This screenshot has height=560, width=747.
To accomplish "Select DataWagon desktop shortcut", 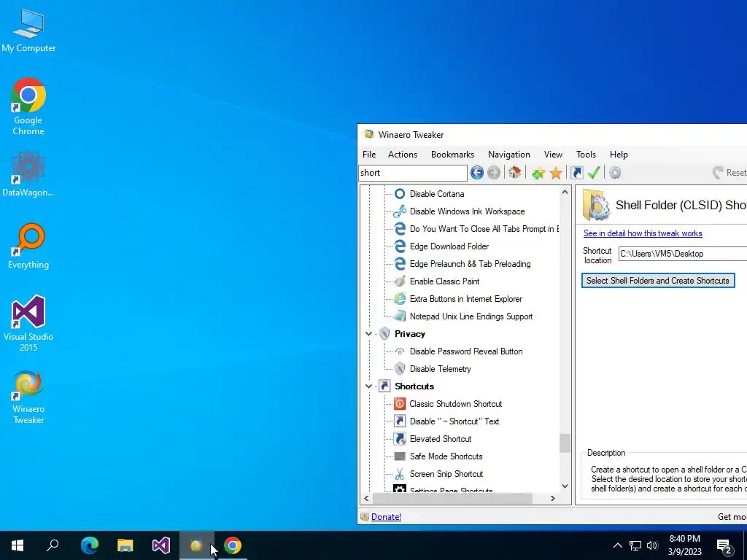I will coord(28,174).
